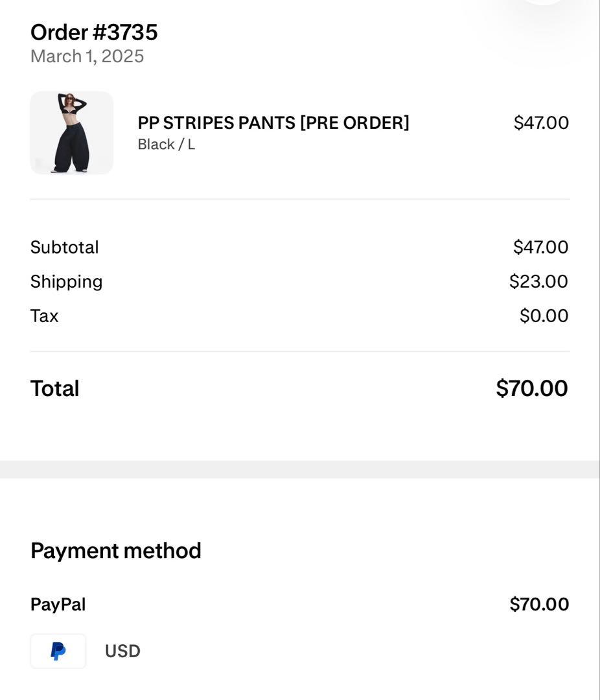
Task: Click the PP STRIPES PANTS product name
Action: coord(273,122)
